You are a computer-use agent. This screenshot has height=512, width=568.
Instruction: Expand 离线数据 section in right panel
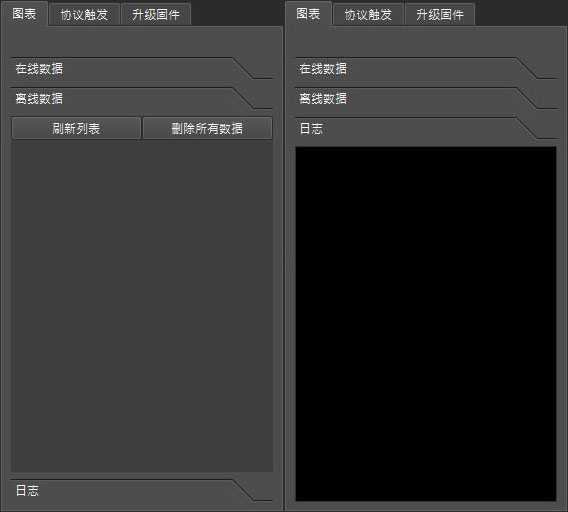tap(426, 98)
